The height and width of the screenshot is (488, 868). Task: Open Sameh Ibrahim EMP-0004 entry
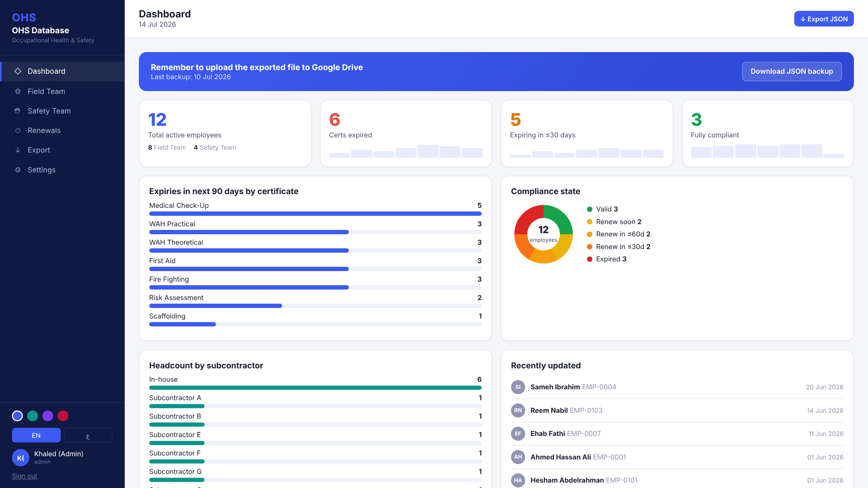677,387
